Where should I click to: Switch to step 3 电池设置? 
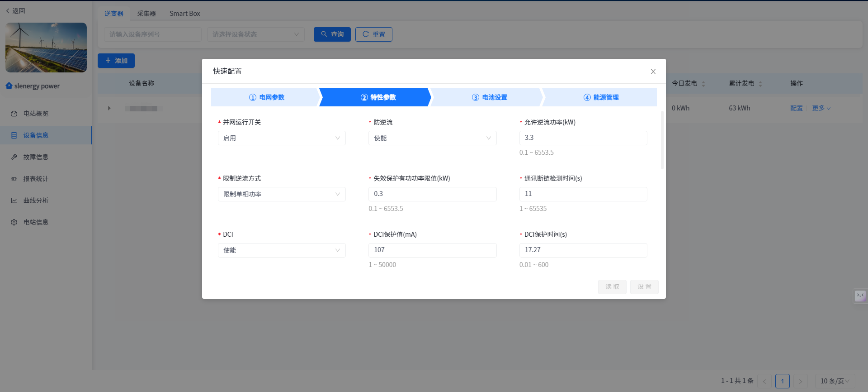tap(489, 97)
